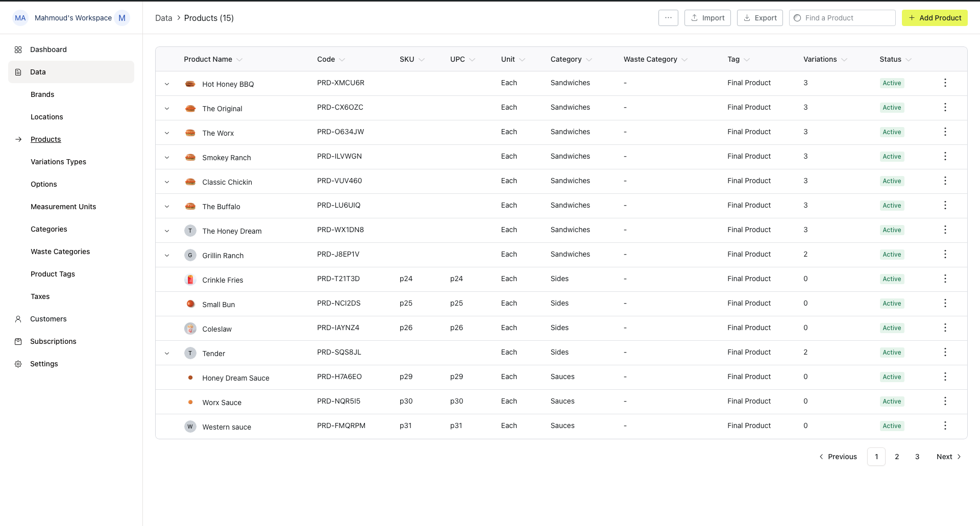Image resolution: width=980 pixels, height=526 pixels.
Task: Open kebab menu for Smokey Ranch row
Action: [x=945, y=156]
